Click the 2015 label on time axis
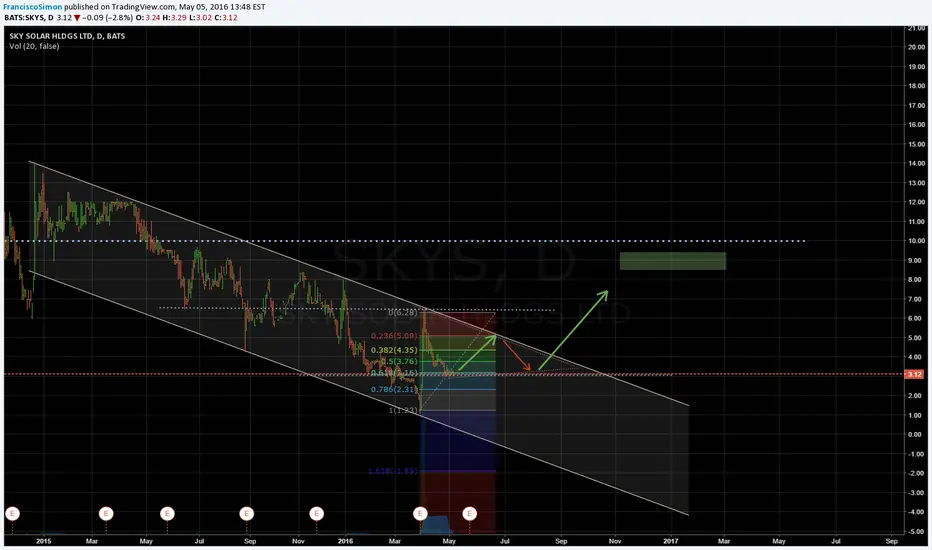This screenshot has height=550, width=932. [x=43, y=541]
